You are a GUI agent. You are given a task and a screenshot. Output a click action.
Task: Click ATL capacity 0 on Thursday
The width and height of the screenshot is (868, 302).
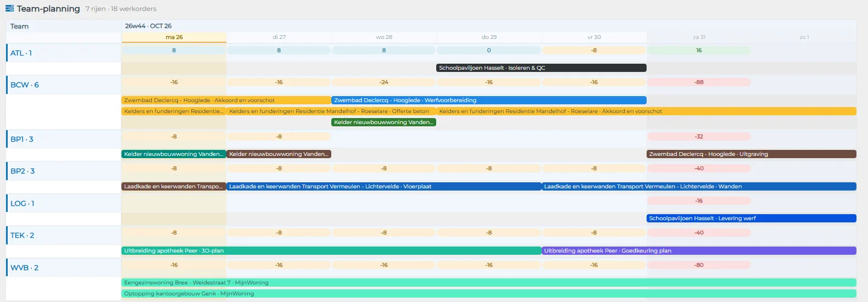(x=489, y=51)
